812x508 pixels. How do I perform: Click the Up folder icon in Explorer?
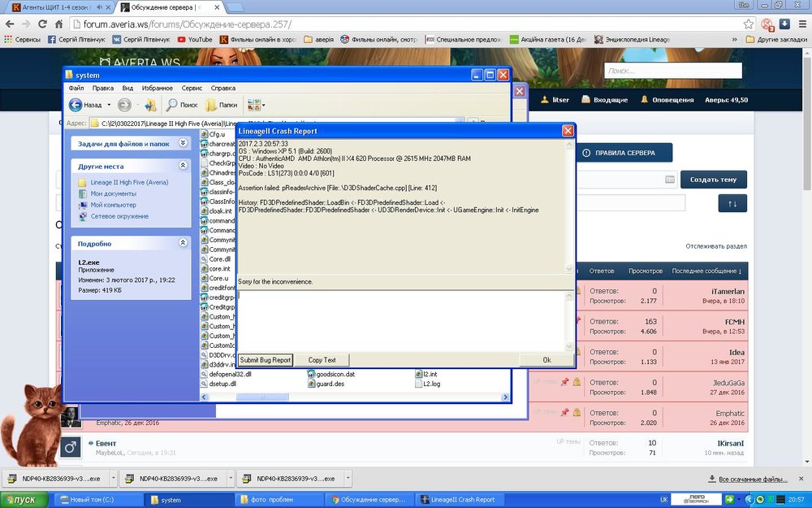(x=149, y=105)
